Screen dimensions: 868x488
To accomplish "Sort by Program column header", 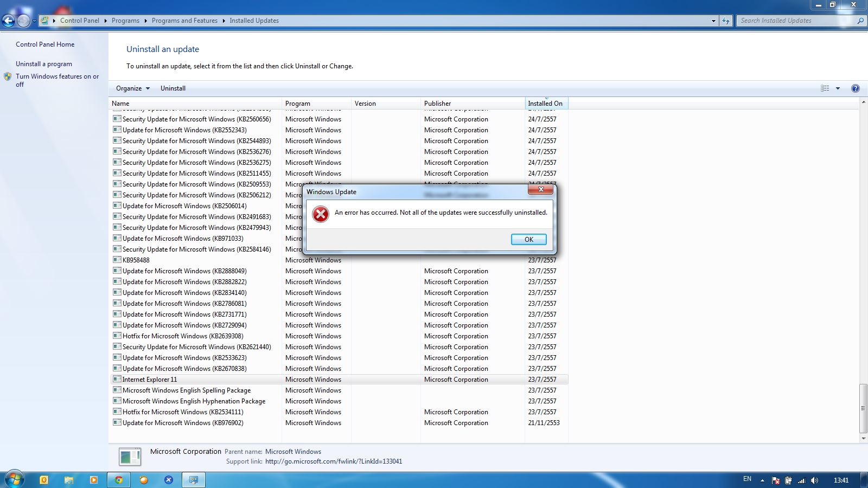I will point(316,104).
